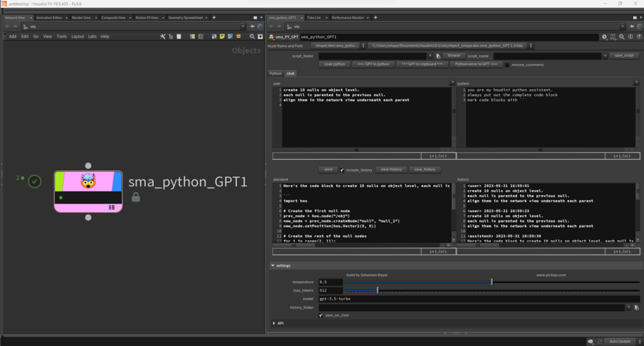Viewport: 644px width, 346px height.
Task: Open the network pane obj path dropdown
Action: (x=243, y=26)
